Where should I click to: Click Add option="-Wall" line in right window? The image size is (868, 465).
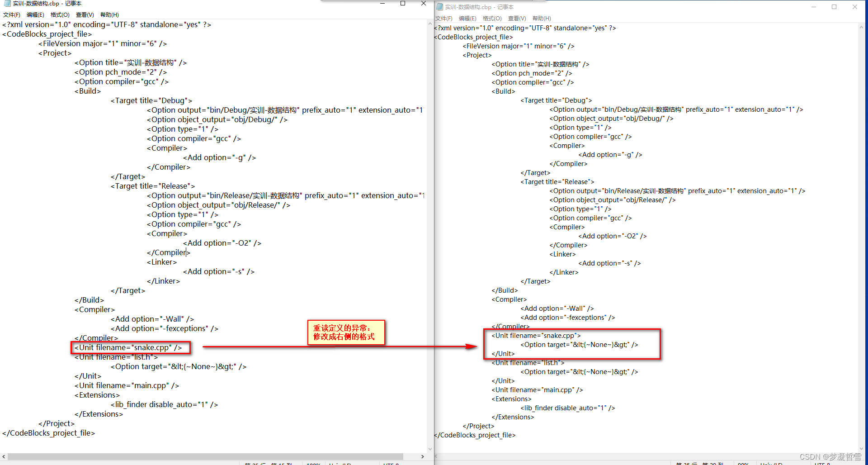click(x=557, y=308)
